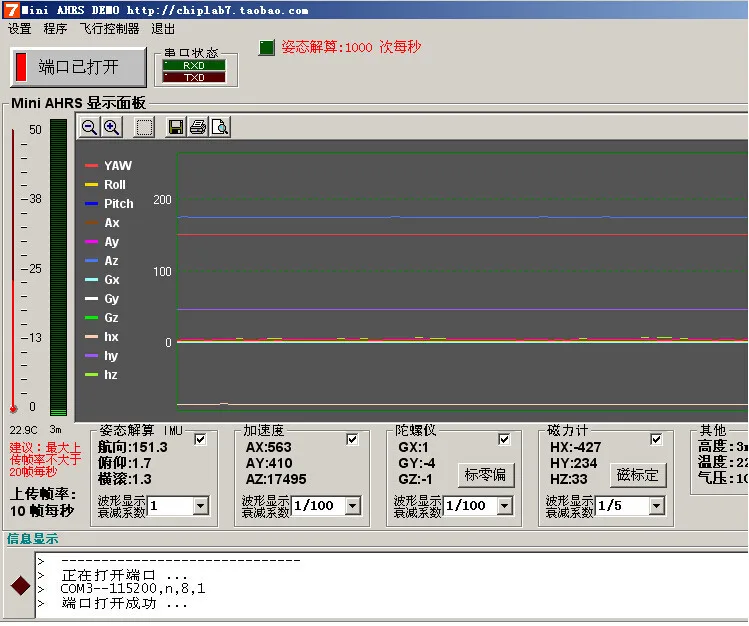749x626 pixels.
Task: Open the 飞行控制器 menu
Action: [x=109, y=29]
